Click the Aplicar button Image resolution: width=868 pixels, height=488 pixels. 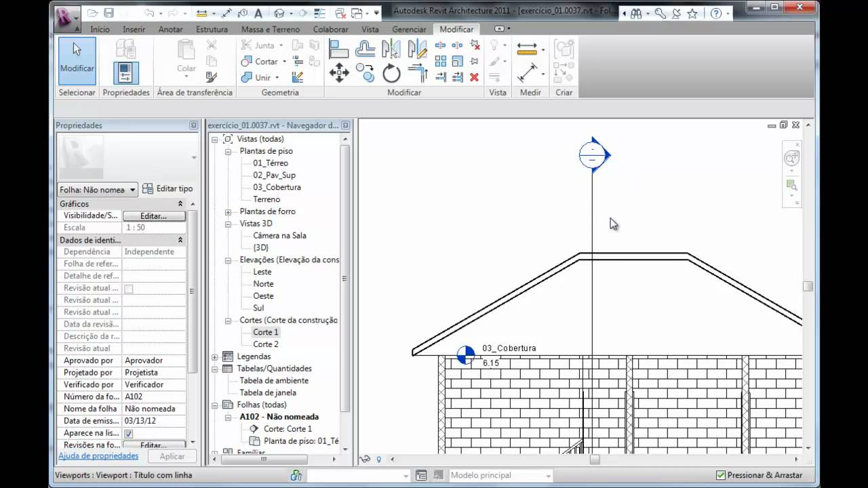[172, 457]
